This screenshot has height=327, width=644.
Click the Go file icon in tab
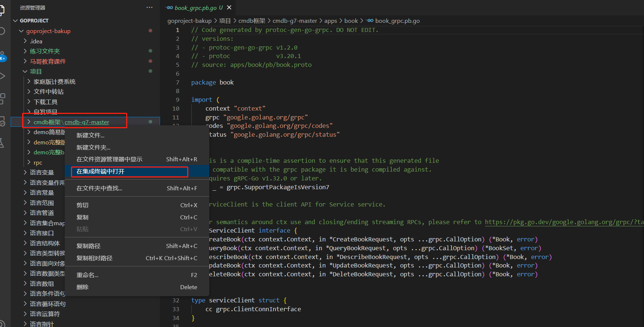click(x=170, y=8)
